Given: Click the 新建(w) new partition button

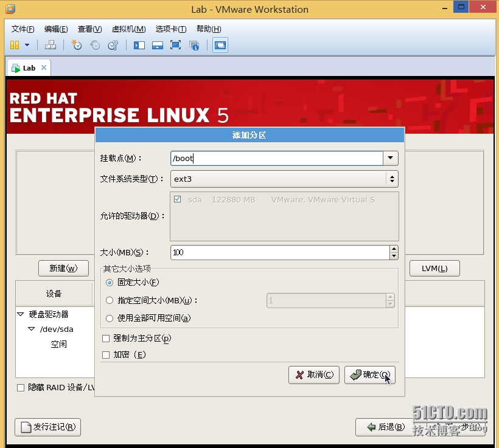Looking at the screenshot, I should pos(64,268).
